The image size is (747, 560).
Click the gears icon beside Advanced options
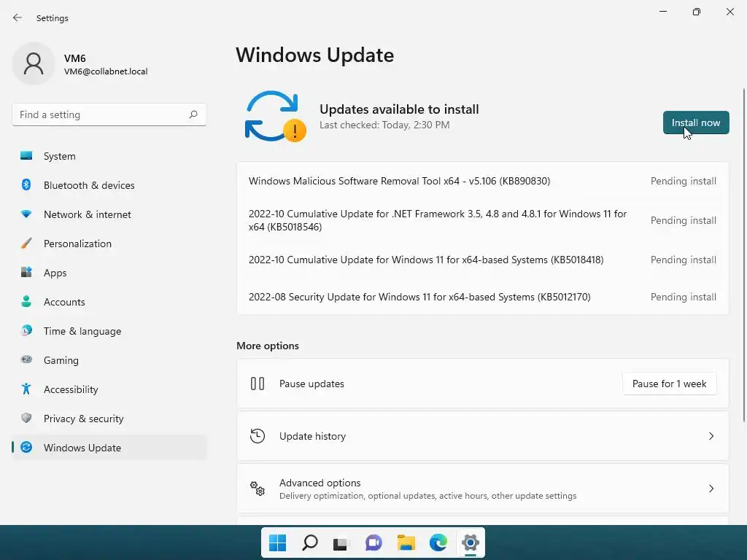(x=258, y=488)
